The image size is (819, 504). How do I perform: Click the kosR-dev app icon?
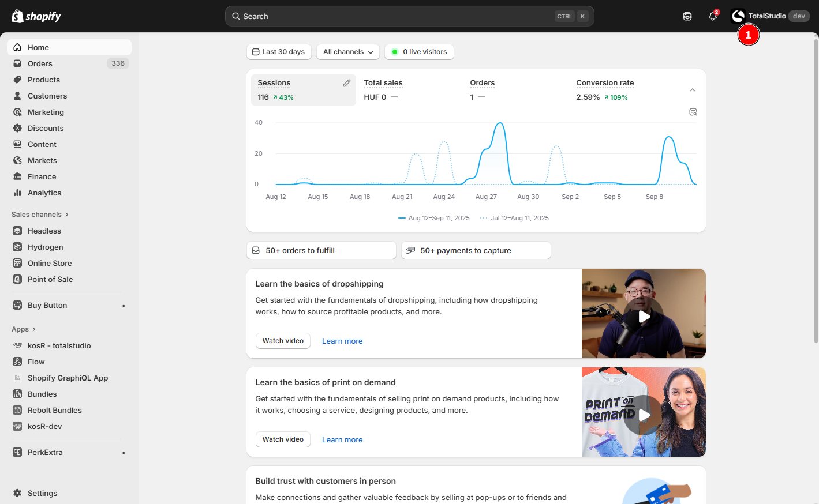(x=17, y=426)
